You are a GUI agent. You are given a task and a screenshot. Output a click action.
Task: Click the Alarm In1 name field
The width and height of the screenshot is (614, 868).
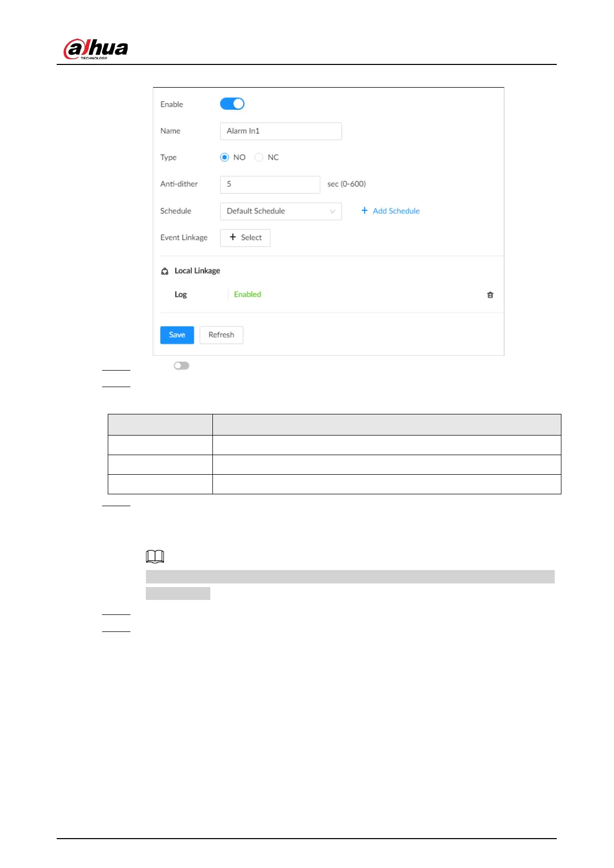(280, 131)
